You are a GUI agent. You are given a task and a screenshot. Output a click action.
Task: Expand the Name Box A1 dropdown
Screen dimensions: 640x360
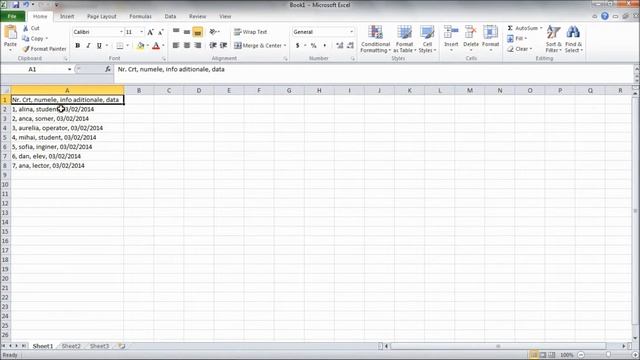(x=69, y=69)
